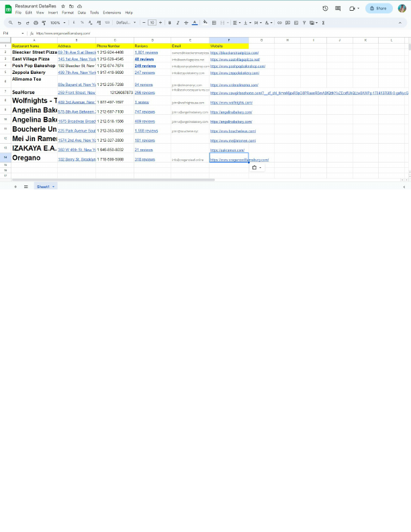Decrease decimal places
Viewport: 411px width, 532px height.
pyautogui.click(x=90, y=23)
